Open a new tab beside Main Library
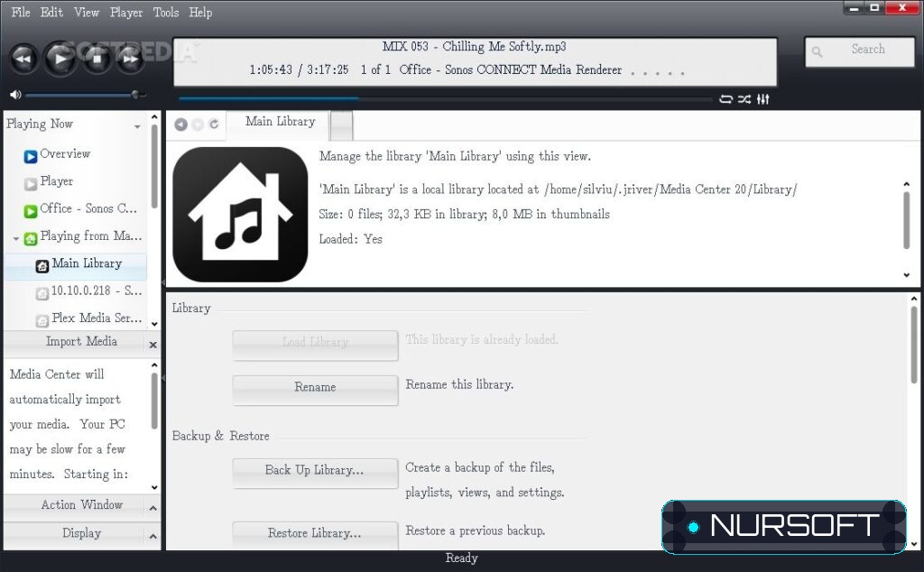The image size is (924, 572). pyautogui.click(x=341, y=125)
